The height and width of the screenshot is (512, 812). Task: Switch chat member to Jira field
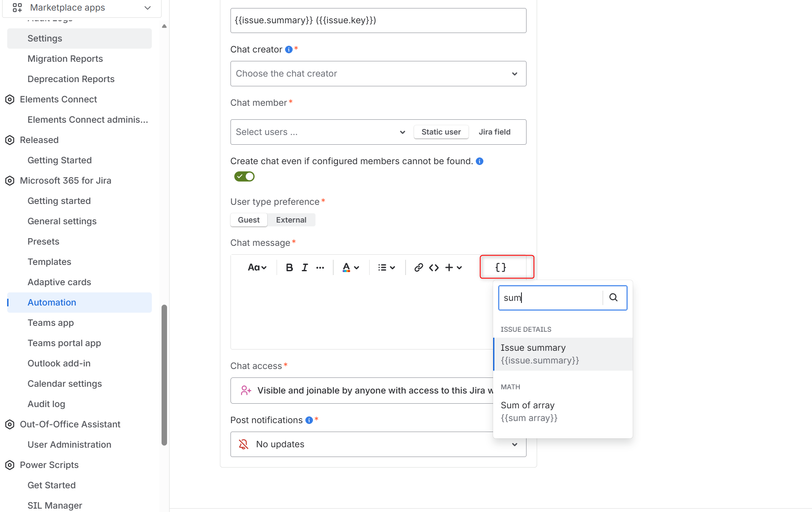click(494, 132)
